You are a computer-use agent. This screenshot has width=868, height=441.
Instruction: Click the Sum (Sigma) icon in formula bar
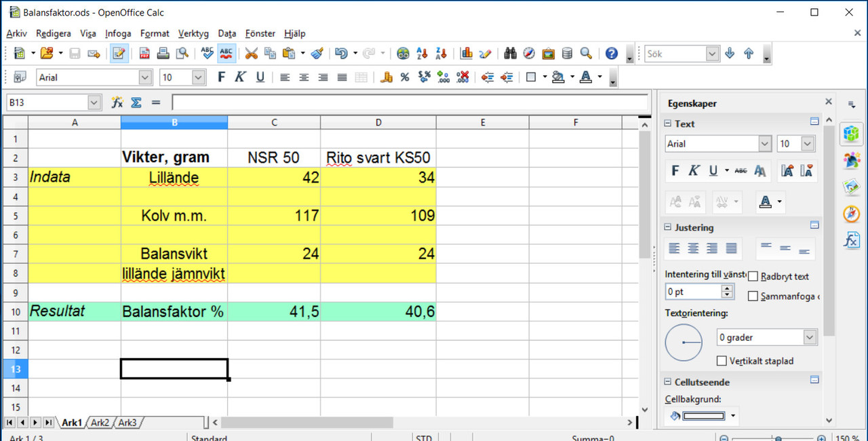tap(136, 102)
